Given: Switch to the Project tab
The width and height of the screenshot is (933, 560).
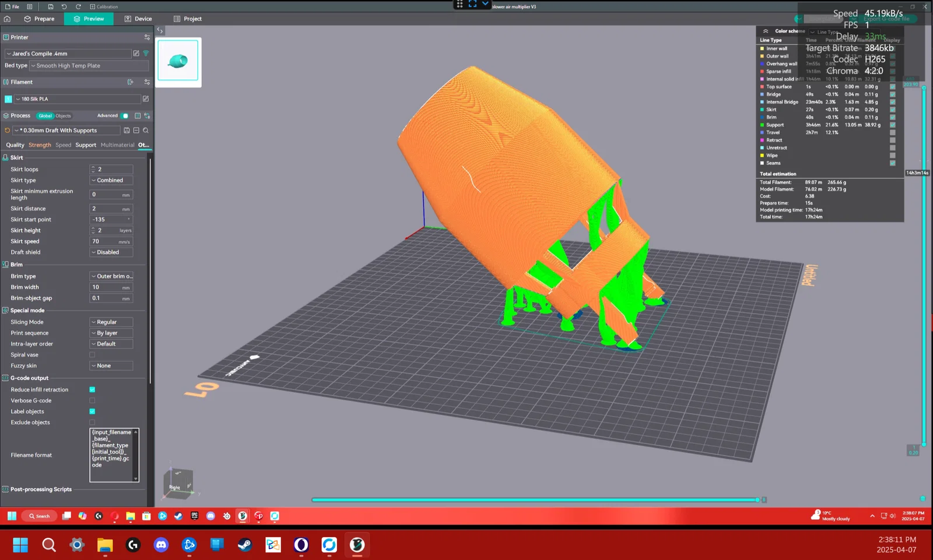Looking at the screenshot, I should pos(188,19).
